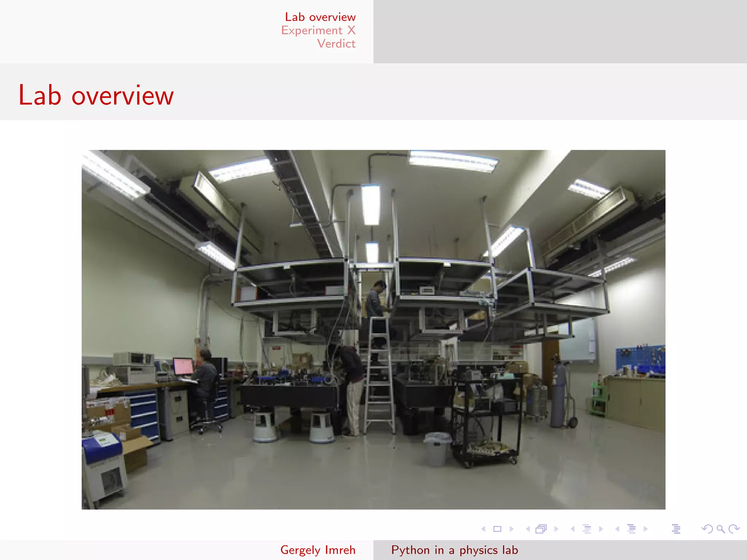Screen dimensions: 747x560
Task: Go to next frame arrow
Action: [x=556, y=529]
